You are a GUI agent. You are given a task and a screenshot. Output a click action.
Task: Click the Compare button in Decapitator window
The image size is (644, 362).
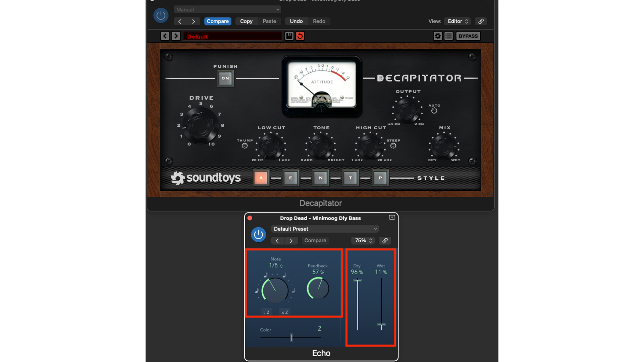pyautogui.click(x=218, y=21)
